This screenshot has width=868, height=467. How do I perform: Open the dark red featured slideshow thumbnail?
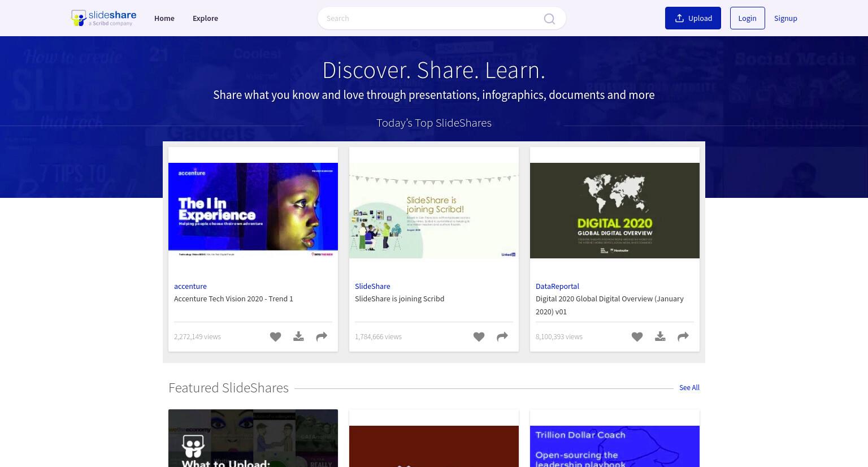pyautogui.click(x=434, y=446)
